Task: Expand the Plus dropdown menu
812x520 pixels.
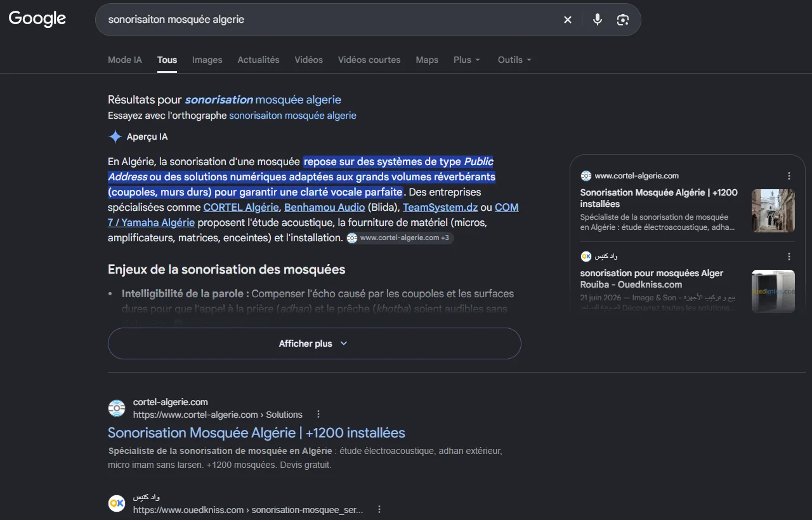Action: pos(467,60)
